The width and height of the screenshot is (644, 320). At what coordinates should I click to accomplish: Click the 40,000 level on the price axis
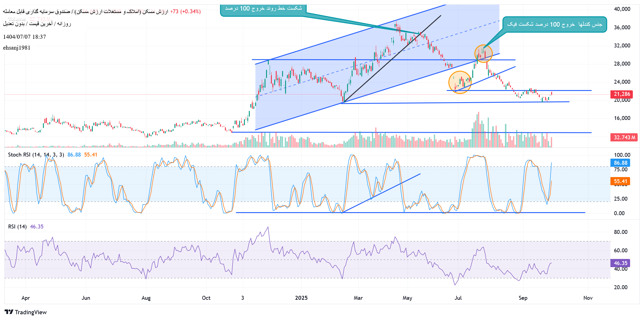coord(622,9)
